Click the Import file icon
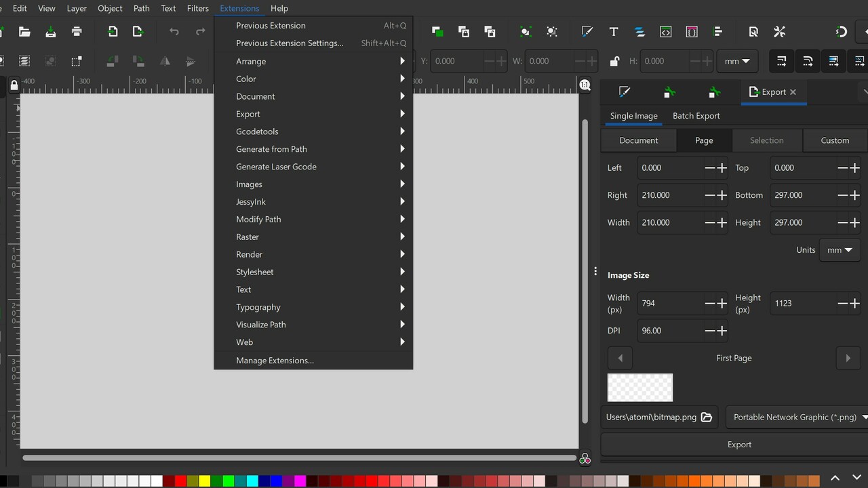 tap(113, 32)
